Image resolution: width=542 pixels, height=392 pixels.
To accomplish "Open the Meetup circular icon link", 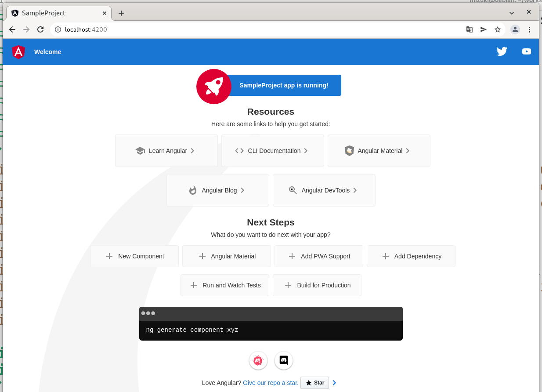I will coord(258,360).
